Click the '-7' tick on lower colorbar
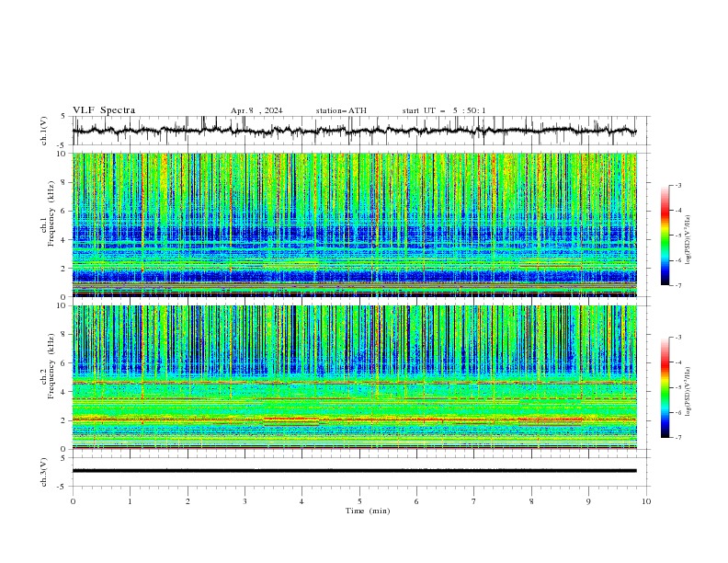The width and height of the screenshot is (728, 563). (x=677, y=437)
